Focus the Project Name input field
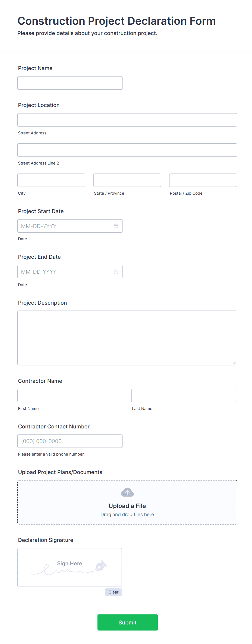This screenshot has height=644, width=252. (x=70, y=83)
